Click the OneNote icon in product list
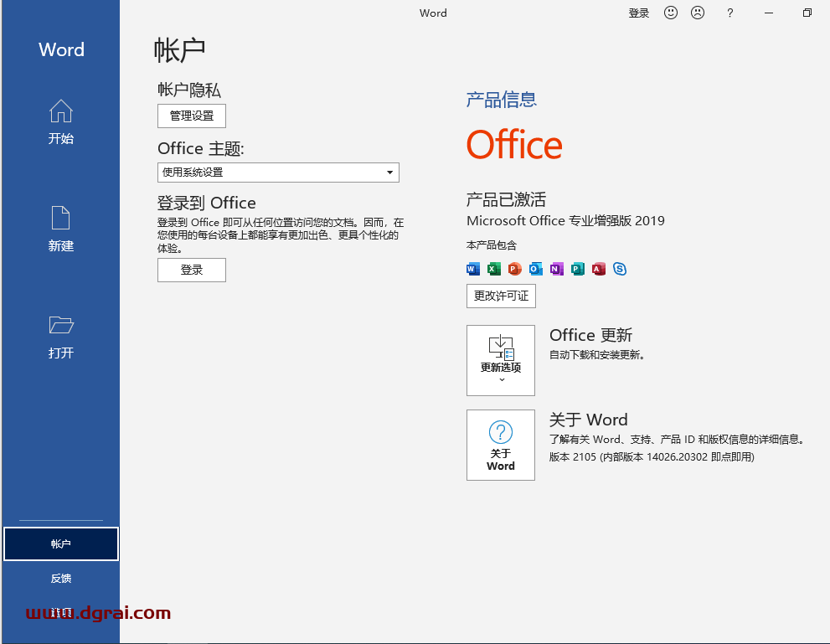Image resolution: width=830 pixels, height=644 pixels. click(x=556, y=269)
